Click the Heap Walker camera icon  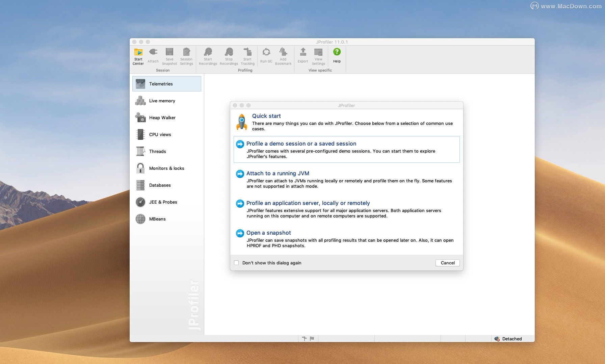click(140, 118)
